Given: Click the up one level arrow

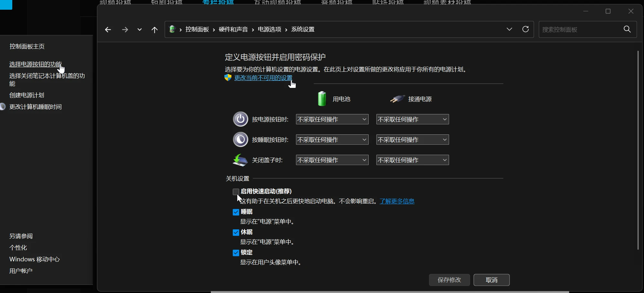Looking at the screenshot, I should (155, 29).
